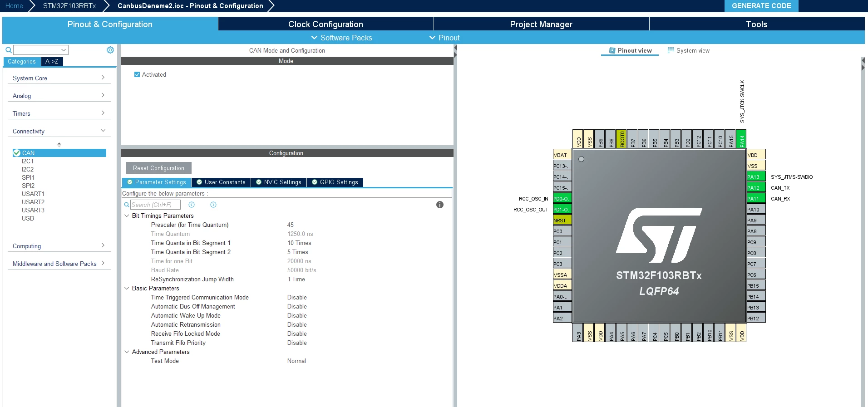Click the STM32F103RBTx breadcrumb
This screenshot has width=868, height=407.
69,6
